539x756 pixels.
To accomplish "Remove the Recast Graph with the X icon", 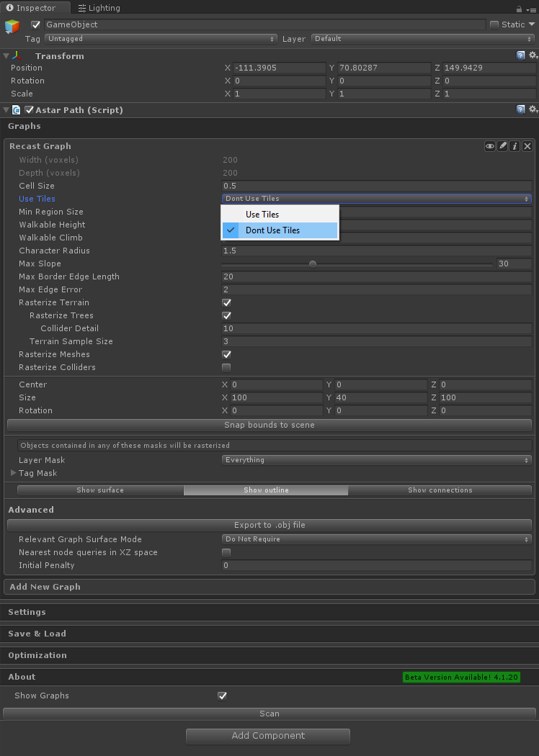I will point(527,146).
